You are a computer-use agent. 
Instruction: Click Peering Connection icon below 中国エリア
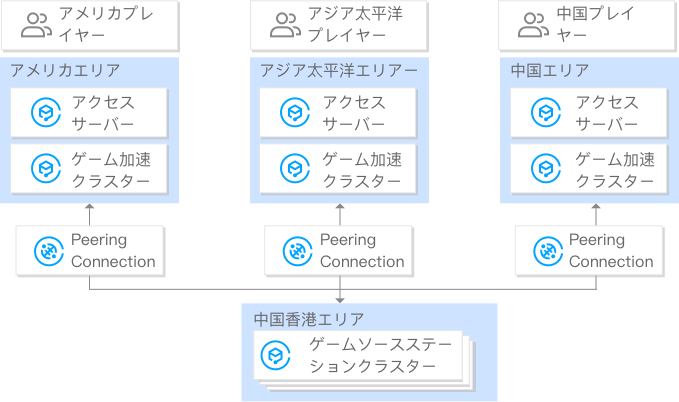click(x=545, y=251)
